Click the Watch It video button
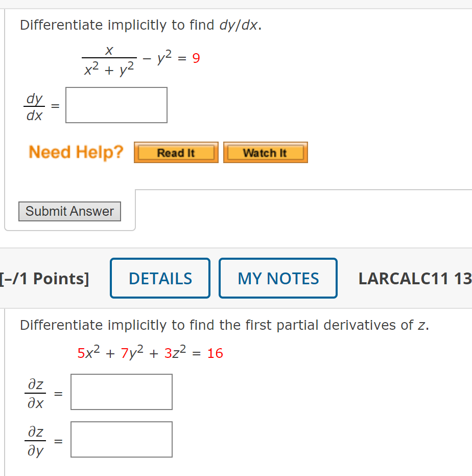 pyautogui.click(x=265, y=152)
